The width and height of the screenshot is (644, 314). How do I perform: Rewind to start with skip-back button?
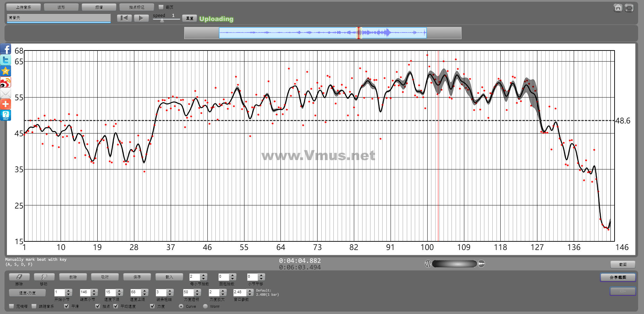point(124,18)
